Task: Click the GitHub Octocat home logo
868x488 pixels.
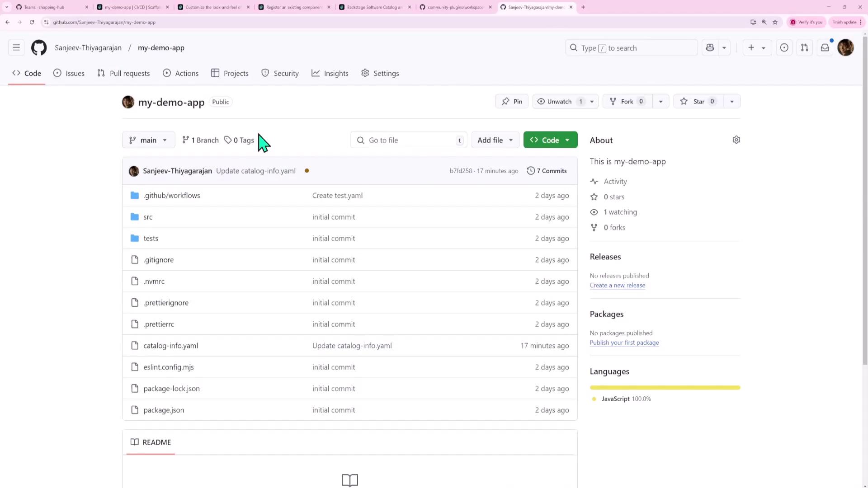Action: pos(39,47)
